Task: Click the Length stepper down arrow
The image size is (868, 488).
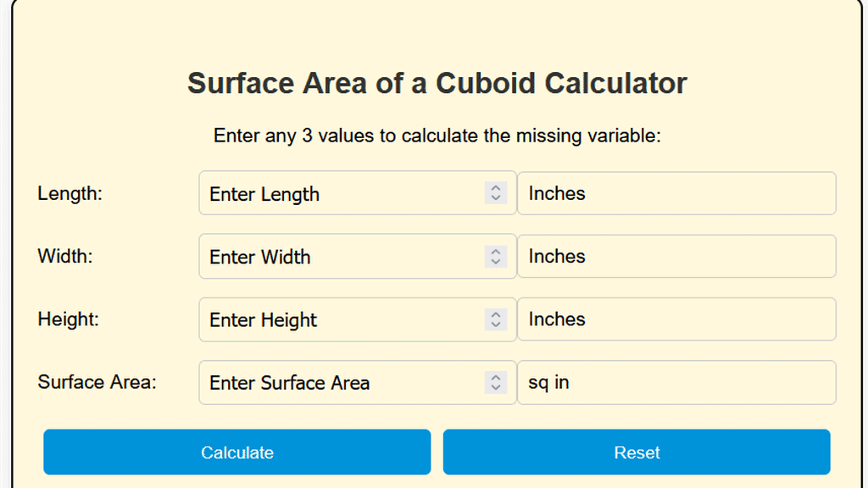Action: tap(494, 198)
